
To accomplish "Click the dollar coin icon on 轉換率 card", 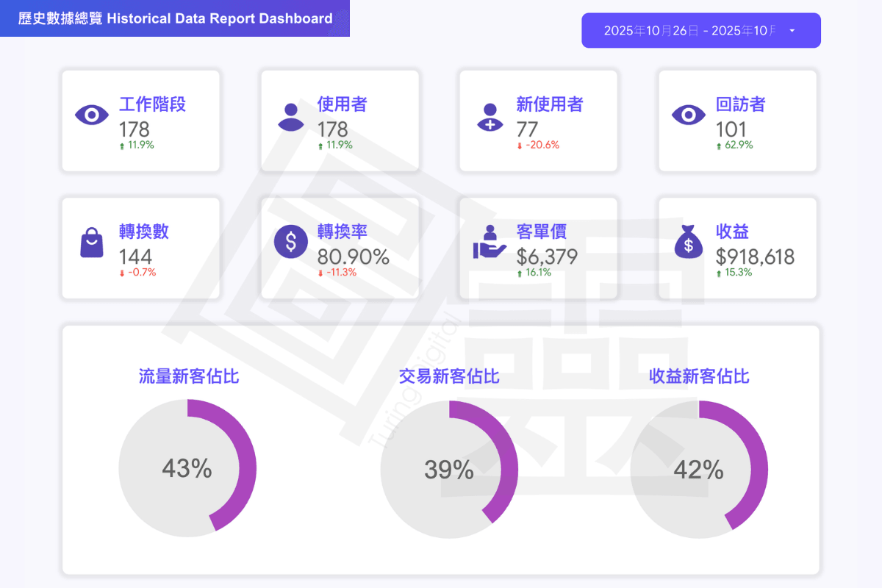I will tap(291, 240).
